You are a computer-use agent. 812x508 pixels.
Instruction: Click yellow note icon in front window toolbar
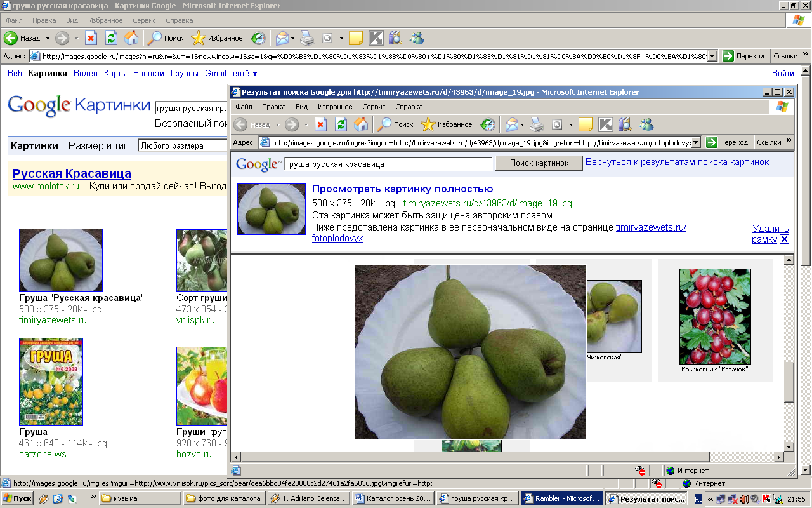[586, 124]
